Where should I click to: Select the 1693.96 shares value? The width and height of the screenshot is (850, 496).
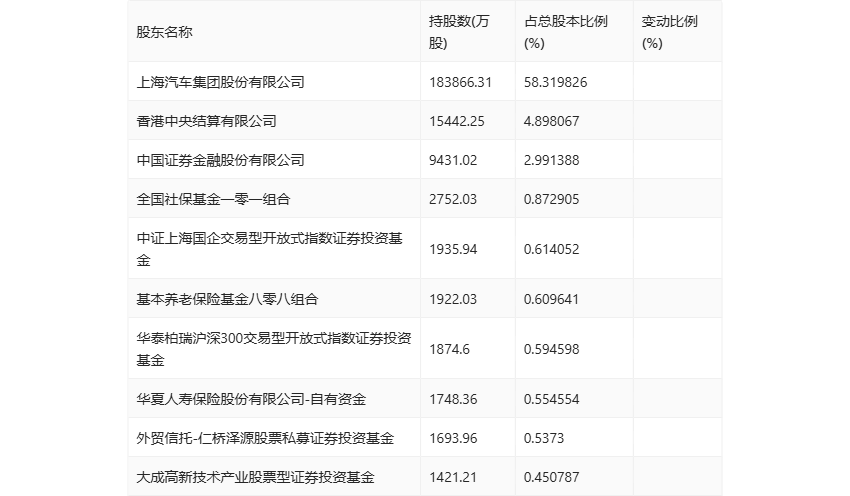click(x=453, y=438)
